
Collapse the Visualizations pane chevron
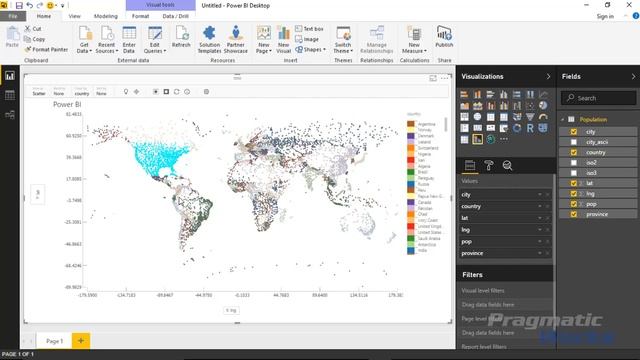tap(548, 76)
